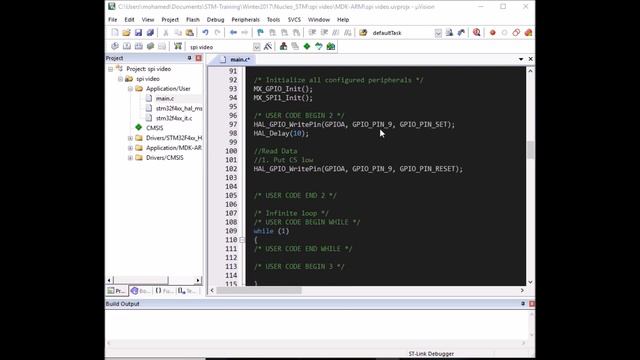Open the Flash menu
640x360 pixels.
click(193, 20)
